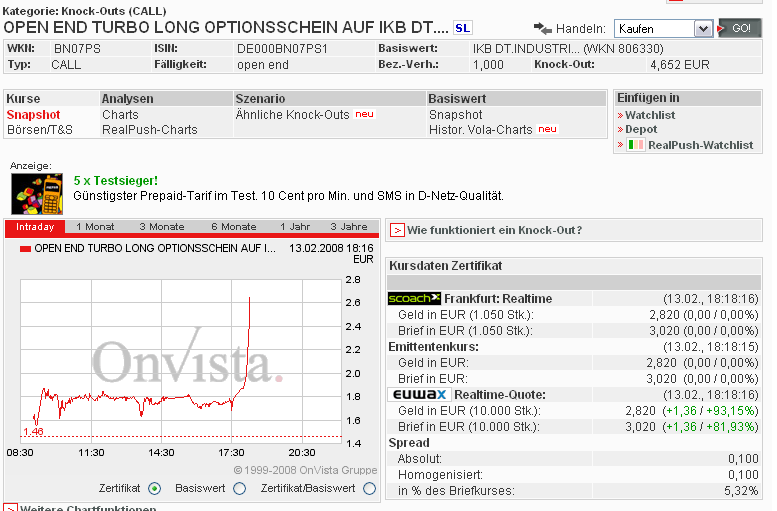Click the neu badge beside Ähnliche Knock-Outs

pyautogui.click(x=364, y=114)
